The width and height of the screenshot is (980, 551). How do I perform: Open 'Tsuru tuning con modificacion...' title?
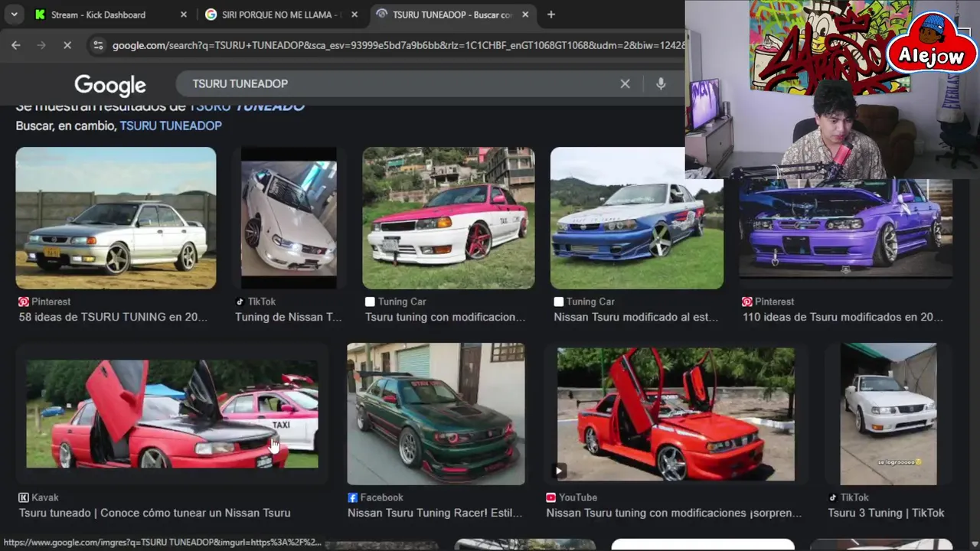(445, 317)
